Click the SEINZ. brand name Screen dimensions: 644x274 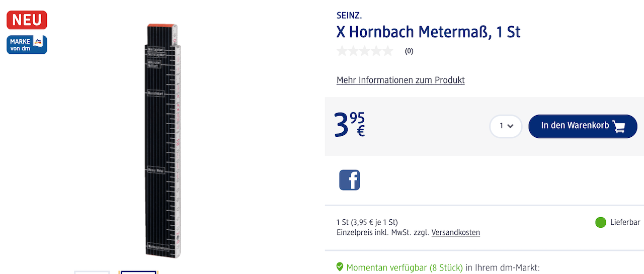(x=349, y=15)
